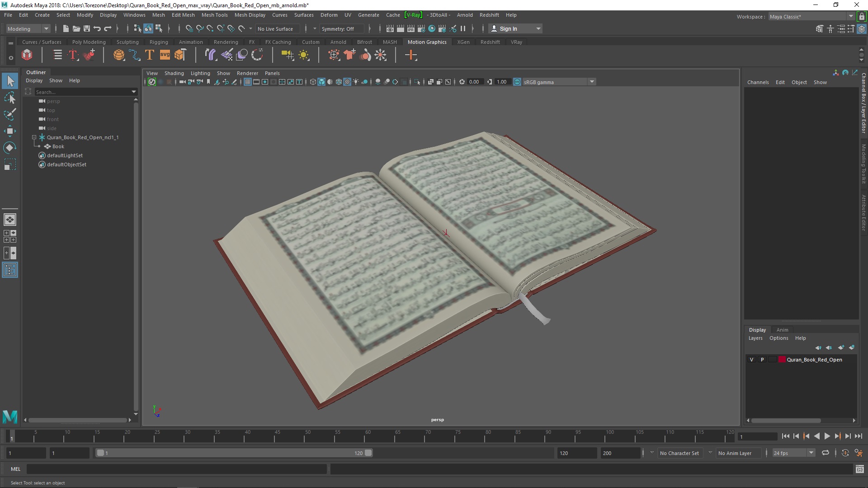Click the FX Caching tab icon
The height and width of the screenshot is (488, 868).
pyautogui.click(x=278, y=42)
